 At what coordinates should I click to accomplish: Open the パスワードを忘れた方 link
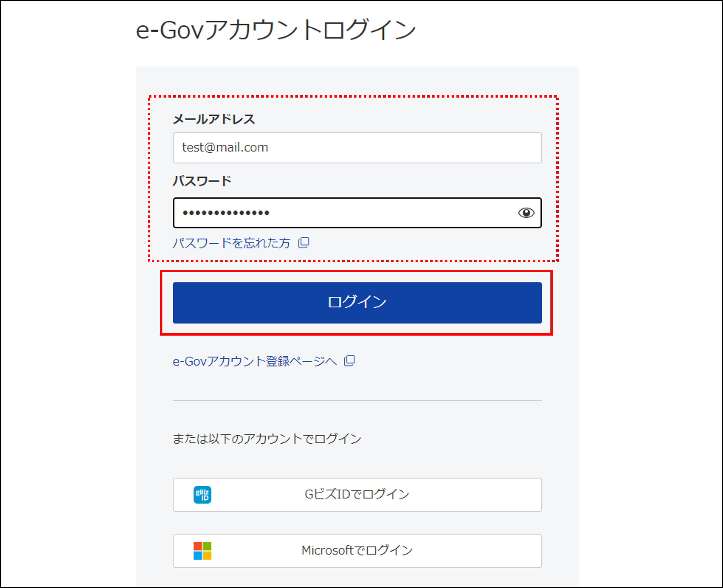coord(231,243)
